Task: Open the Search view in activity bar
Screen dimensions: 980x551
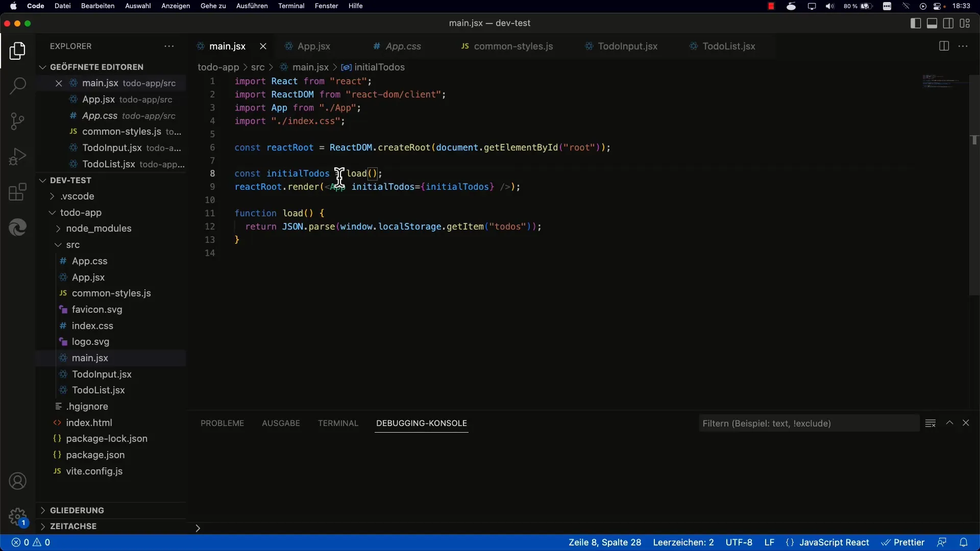Action: click(17, 86)
